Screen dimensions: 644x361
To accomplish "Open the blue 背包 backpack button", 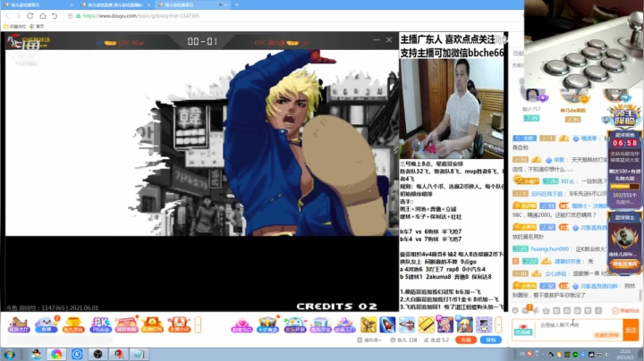I will tap(491, 340).
